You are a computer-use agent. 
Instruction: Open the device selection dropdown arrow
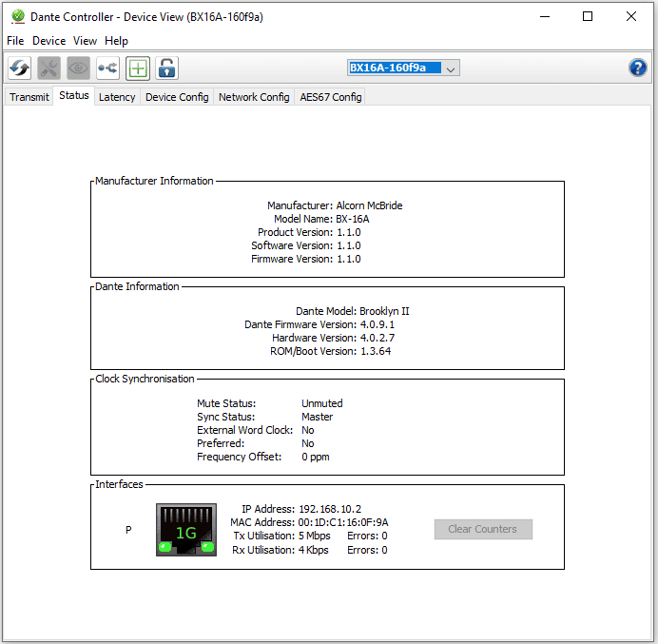click(451, 68)
